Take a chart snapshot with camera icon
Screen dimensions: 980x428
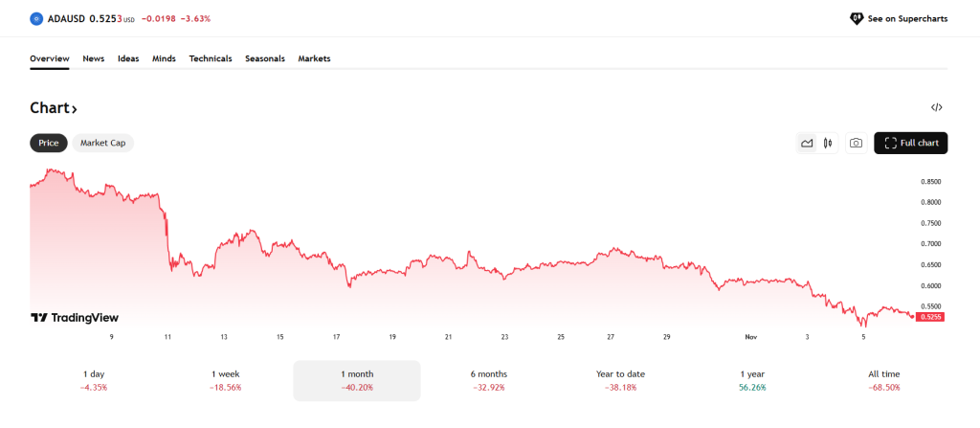pos(856,144)
